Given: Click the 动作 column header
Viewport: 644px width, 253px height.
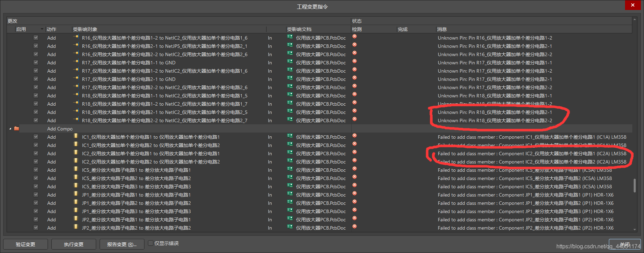Looking at the screenshot, I should [58, 29].
